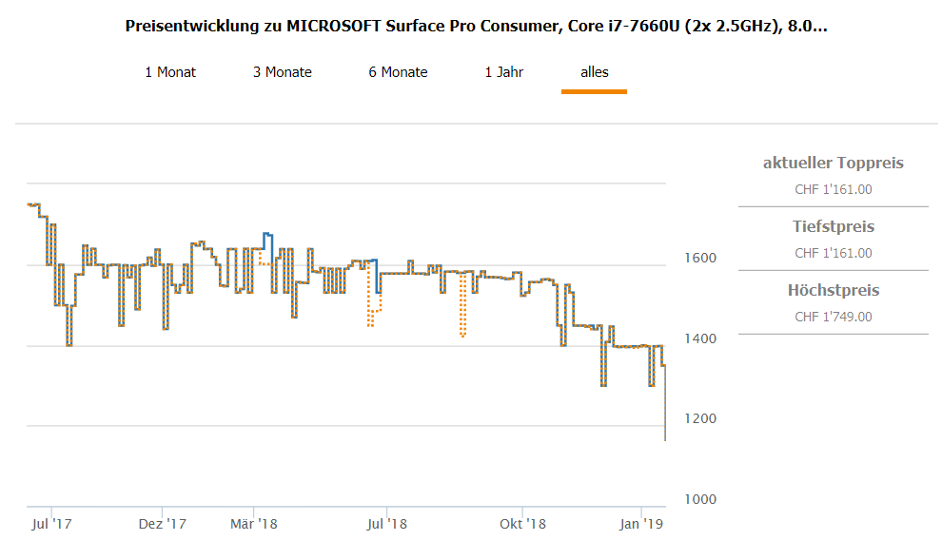This screenshot has width=942, height=560.
Task: Click the aktueller Toppreis heading
Action: click(x=834, y=163)
